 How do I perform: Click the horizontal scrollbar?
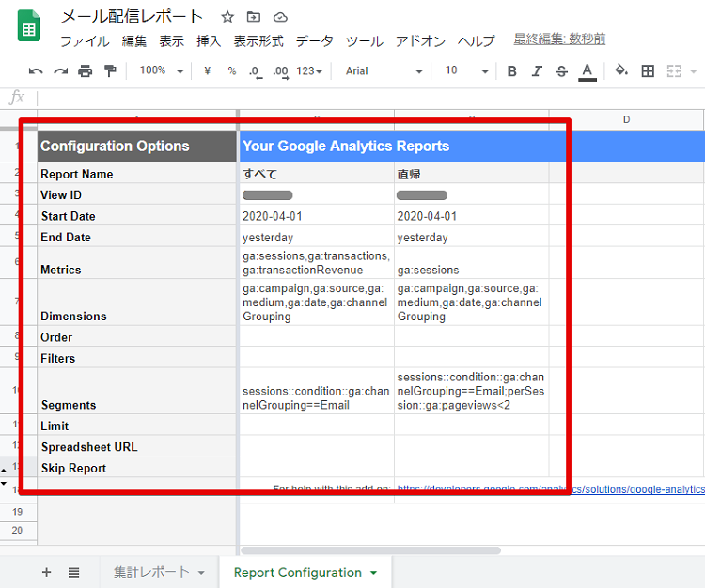pyautogui.click(x=370, y=550)
